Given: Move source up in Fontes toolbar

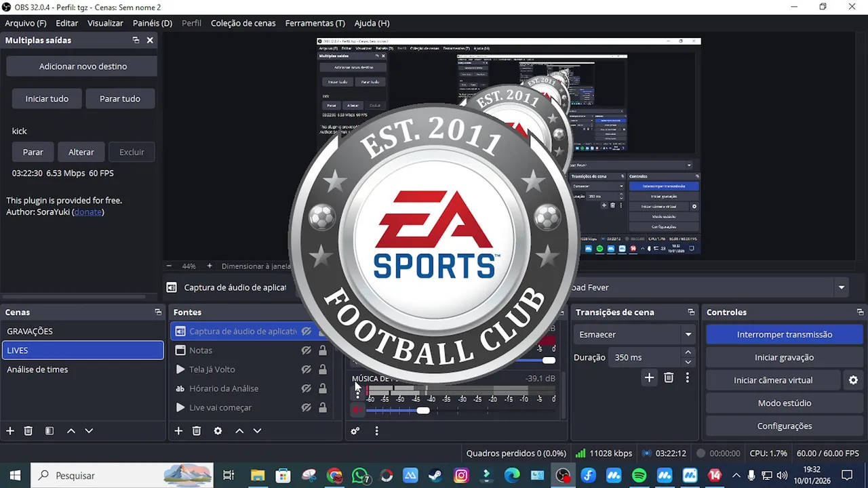Looking at the screenshot, I should 239,431.
